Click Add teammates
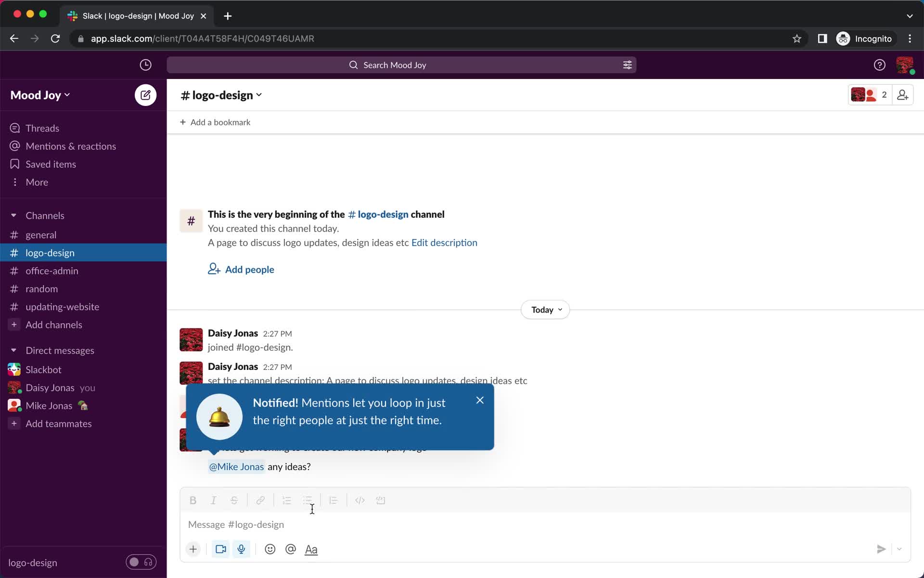924x578 pixels. click(83, 423)
